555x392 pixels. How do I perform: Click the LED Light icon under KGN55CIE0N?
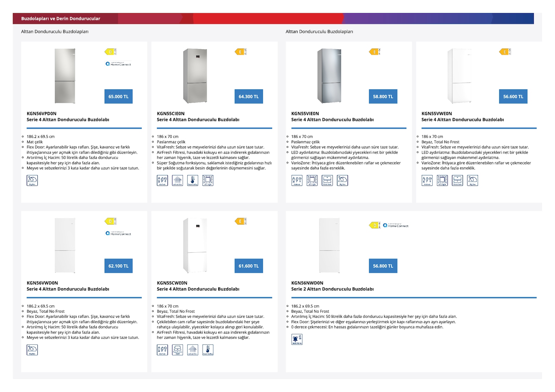point(208,181)
